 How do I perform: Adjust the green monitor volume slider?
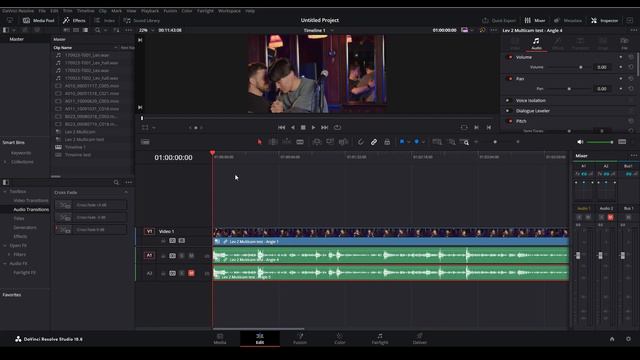(600, 142)
